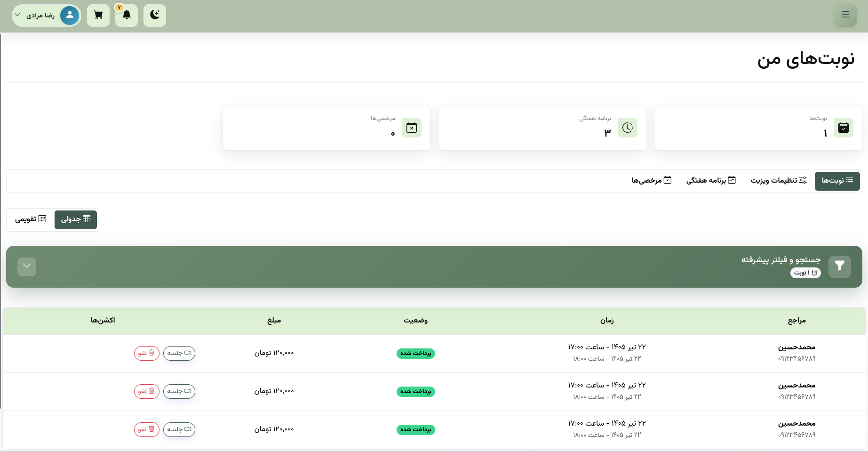This screenshot has height=452, width=868.
Task: Start جلسه for the first appointment
Action: [179, 353]
